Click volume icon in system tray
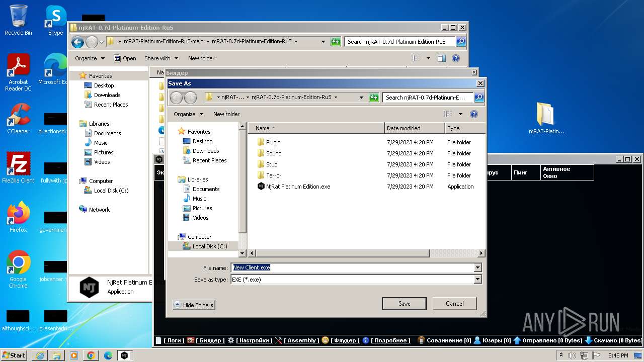Screen dimensions: 644x362 click(572, 355)
